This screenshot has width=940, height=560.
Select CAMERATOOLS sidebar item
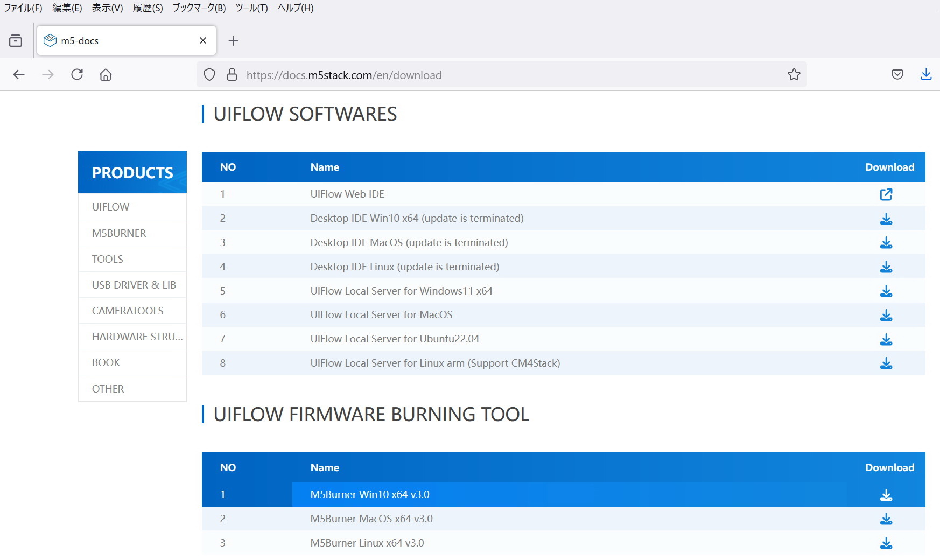tap(132, 311)
